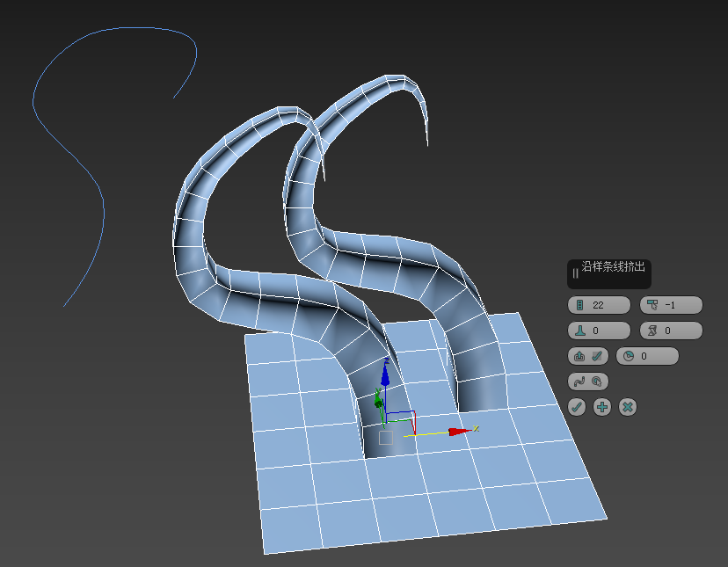Confirm extrusion with the OK checkmark
Image resolution: width=728 pixels, height=567 pixels.
tap(577, 407)
